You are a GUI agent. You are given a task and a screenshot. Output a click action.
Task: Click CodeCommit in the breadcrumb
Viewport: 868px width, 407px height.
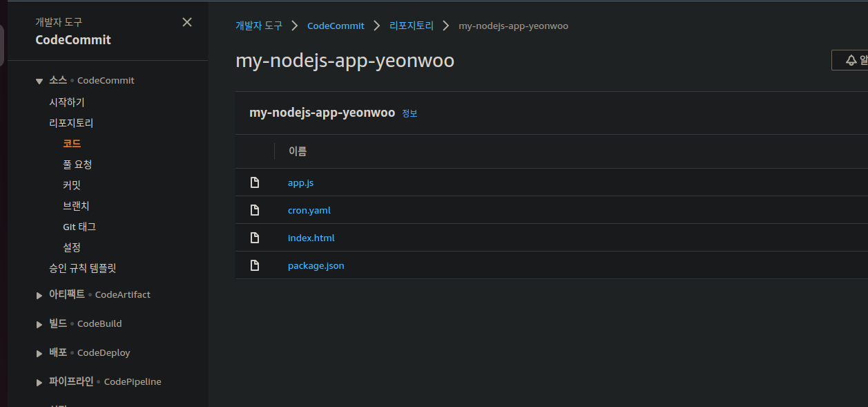[x=336, y=26]
